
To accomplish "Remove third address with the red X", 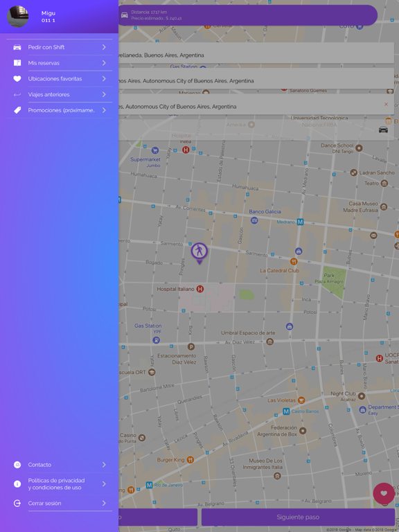I will tap(386, 105).
